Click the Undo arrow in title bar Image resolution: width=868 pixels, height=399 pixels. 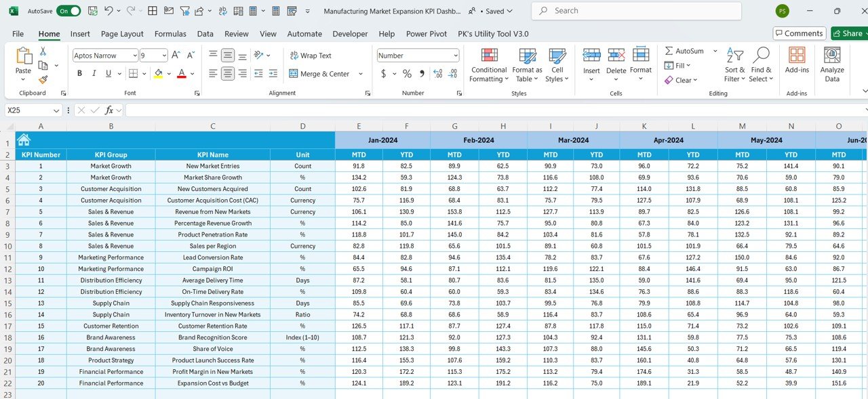[x=109, y=11]
